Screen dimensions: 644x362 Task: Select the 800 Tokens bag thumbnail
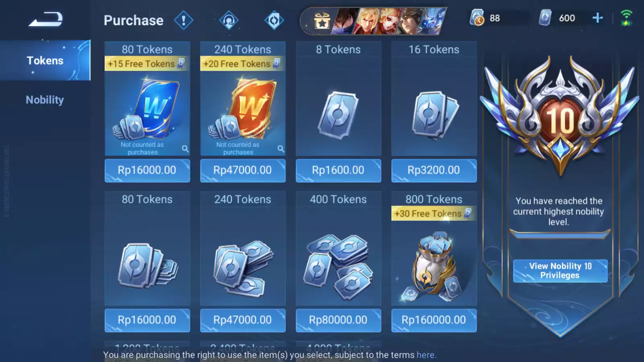tap(434, 265)
